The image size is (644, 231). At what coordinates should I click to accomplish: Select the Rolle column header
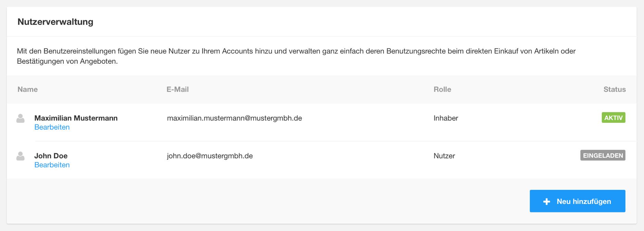pos(442,89)
